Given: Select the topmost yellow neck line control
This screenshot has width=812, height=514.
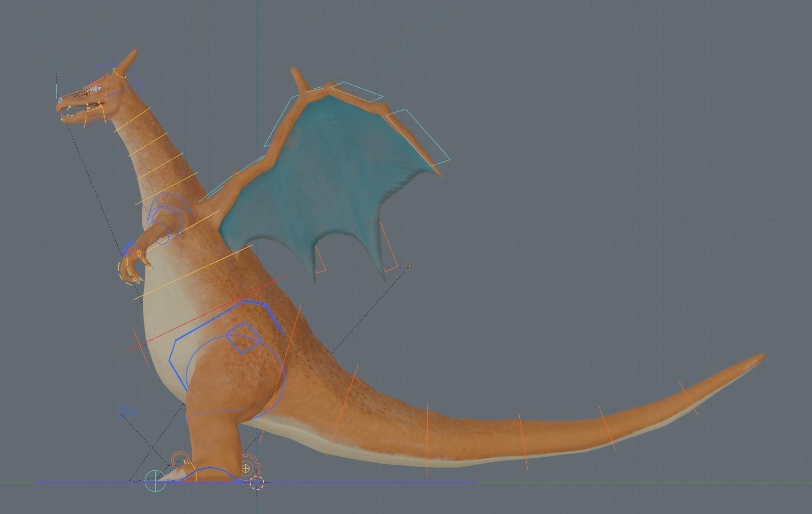Looking at the screenshot, I should pyautogui.click(x=132, y=120).
